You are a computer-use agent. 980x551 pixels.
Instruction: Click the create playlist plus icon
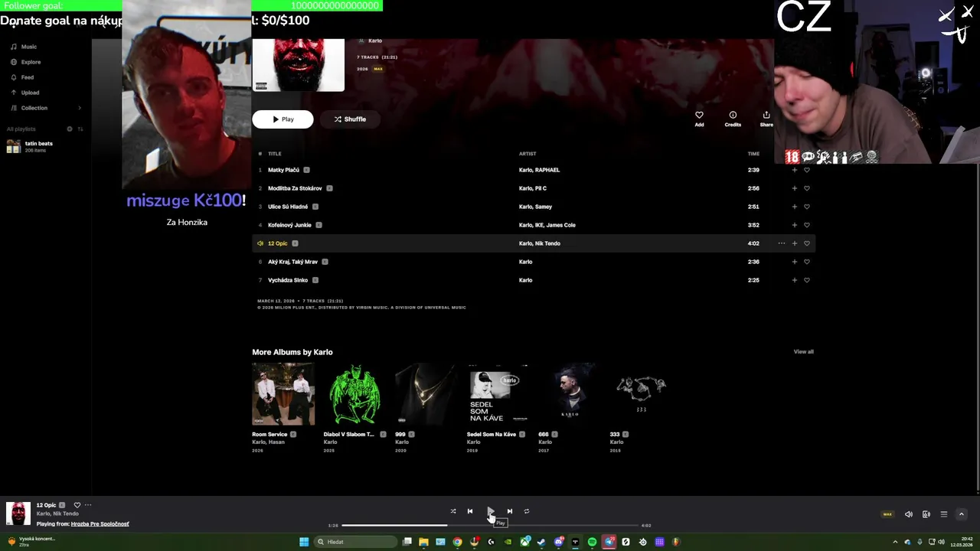pyautogui.click(x=70, y=129)
